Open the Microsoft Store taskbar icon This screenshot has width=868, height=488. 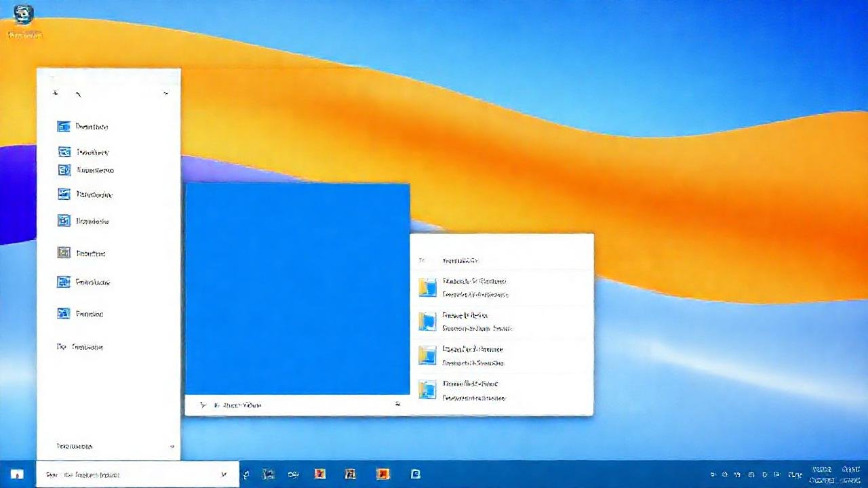[x=415, y=474]
